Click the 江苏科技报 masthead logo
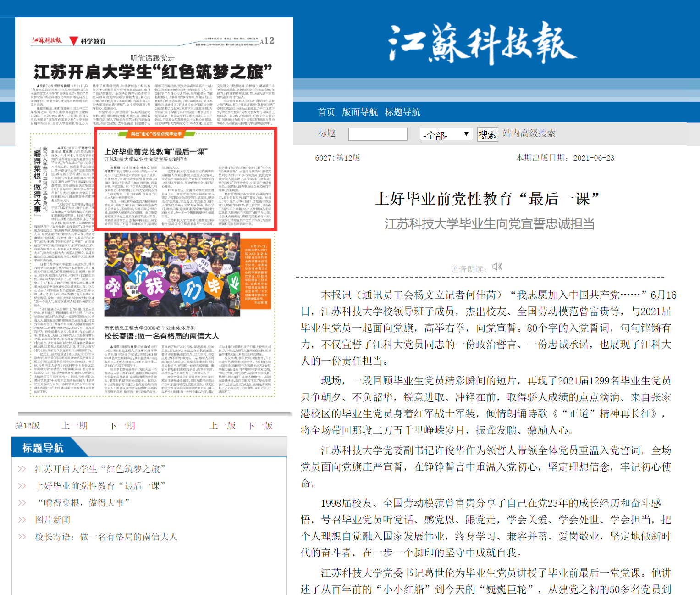Screen dimensions: 700x595 coord(481,44)
